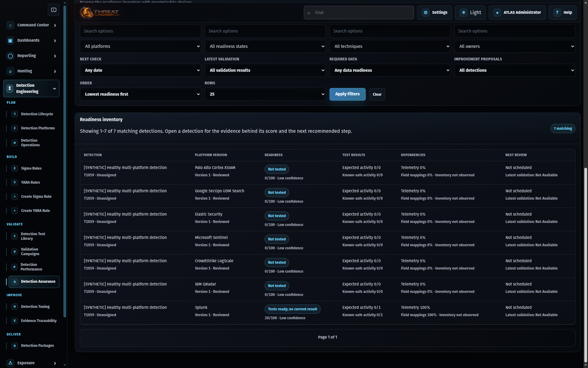The height and width of the screenshot is (368, 588).
Task: Click the Detection Operations O badge
Action: click(x=15, y=143)
